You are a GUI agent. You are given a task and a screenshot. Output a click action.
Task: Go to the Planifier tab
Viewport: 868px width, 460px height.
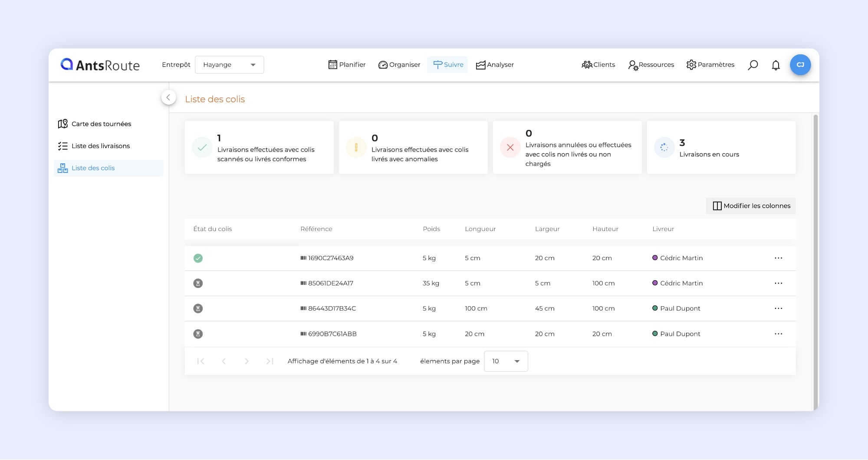347,65
